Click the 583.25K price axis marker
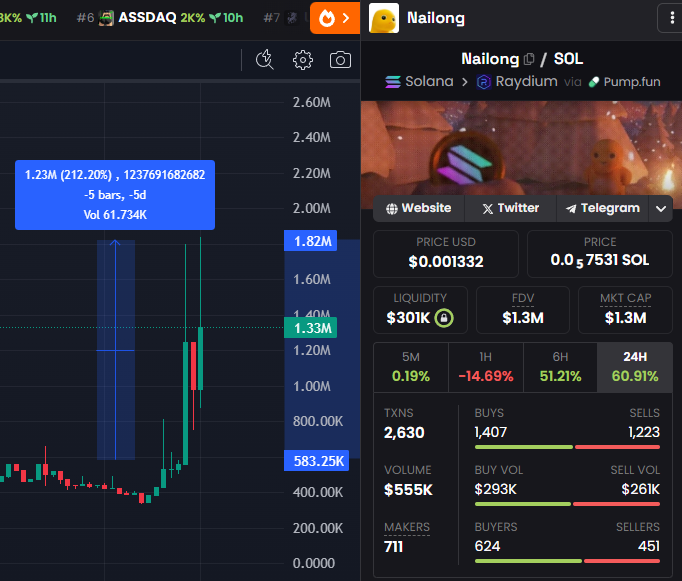The height and width of the screenshot is (581, 682). (x=316, y=461)
